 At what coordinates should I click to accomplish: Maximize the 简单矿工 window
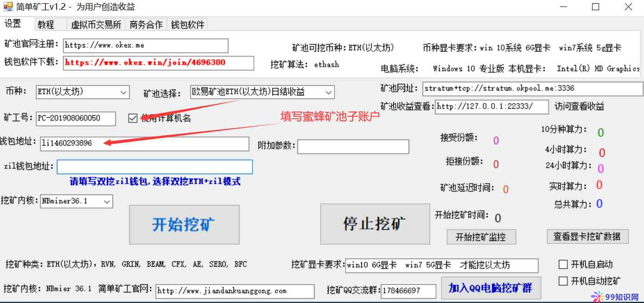[x=596, y=7]
